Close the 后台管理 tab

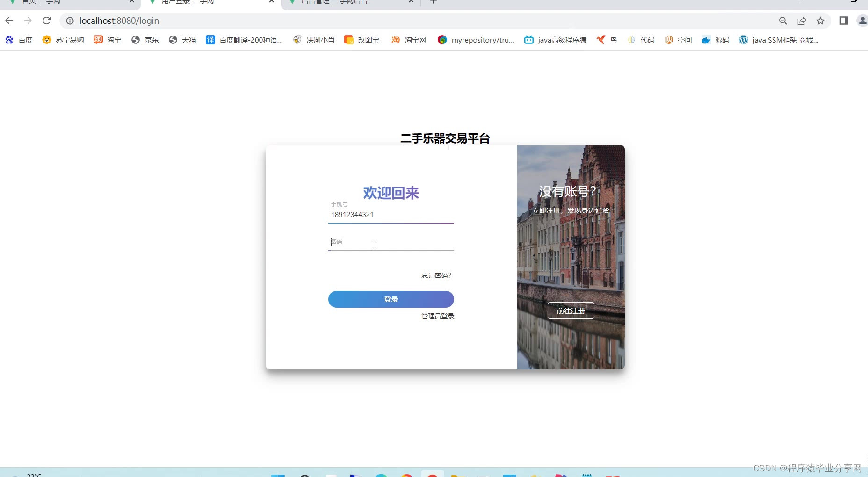click(411, 2)
